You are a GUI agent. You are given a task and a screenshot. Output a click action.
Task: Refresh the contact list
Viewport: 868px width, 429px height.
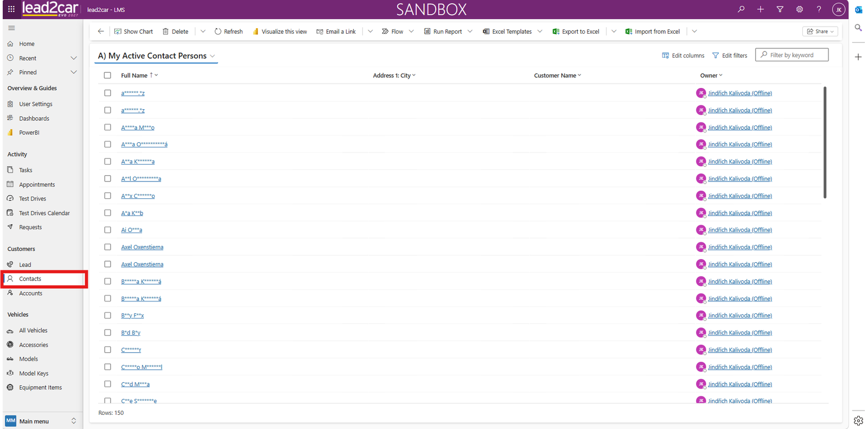228,31
